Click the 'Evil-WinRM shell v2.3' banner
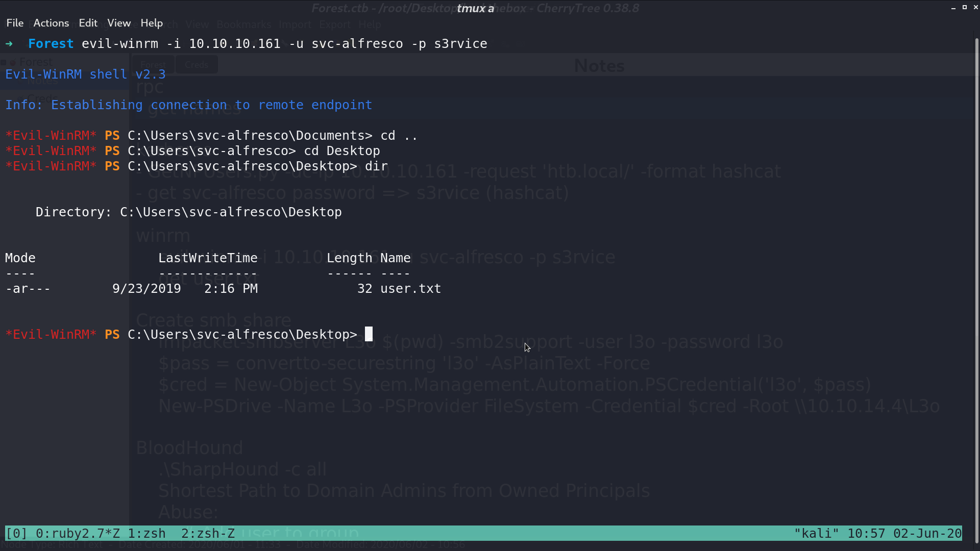The height and width of the screenshot is (551, 980). click(85, 74)
